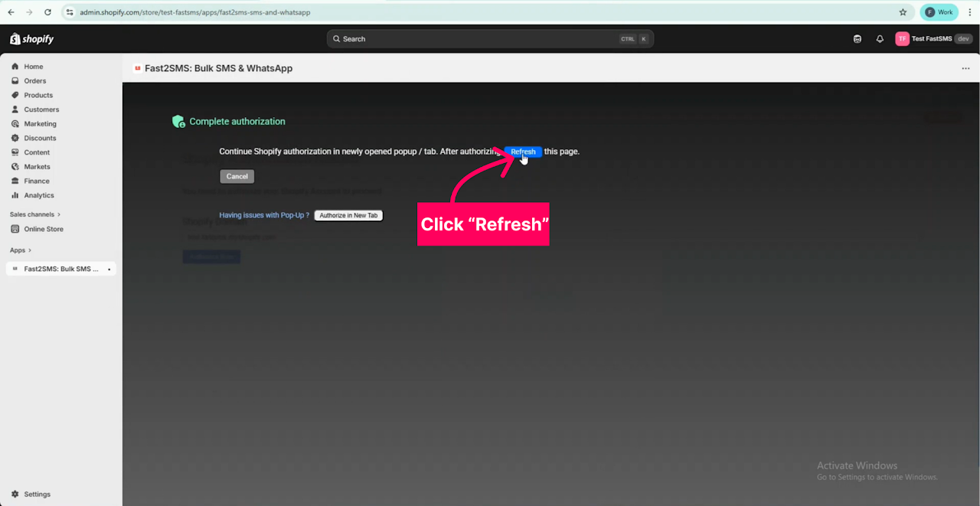This screenshot has height=506, width=980.
Task: Open the Shopify logo home link
Action: click(32, 39)
